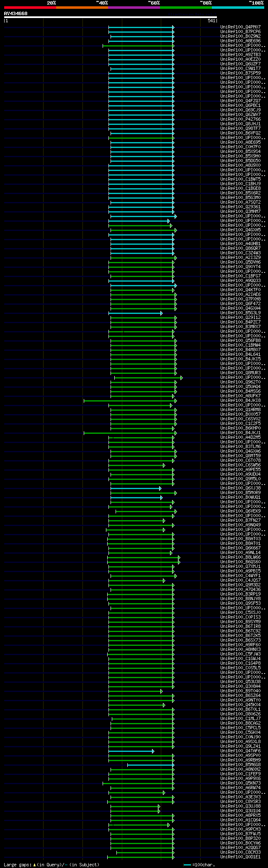The width and height of the screenshot is (268, 868).
Task: Select the UniRef100_B6VFQ2 label
Action: [x=240, y=133]
